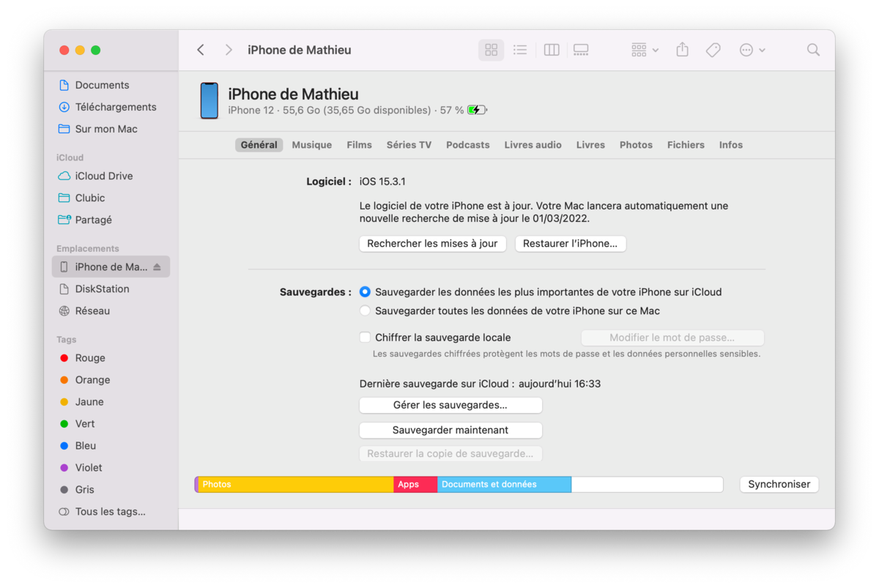Open Réseau network location
The width and height of the screenshot is (879, 588).
pyautogui.click(x=92, y=310)
